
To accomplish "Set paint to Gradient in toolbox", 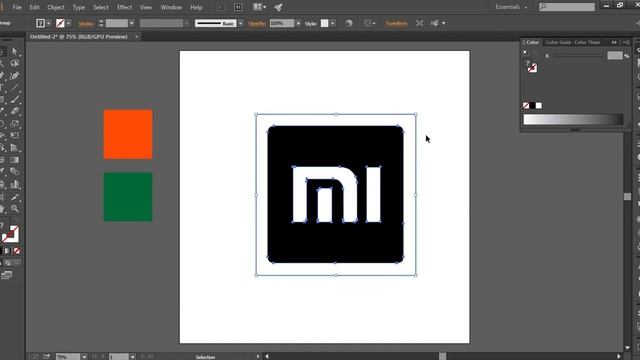I will click(x=7, y=251).
